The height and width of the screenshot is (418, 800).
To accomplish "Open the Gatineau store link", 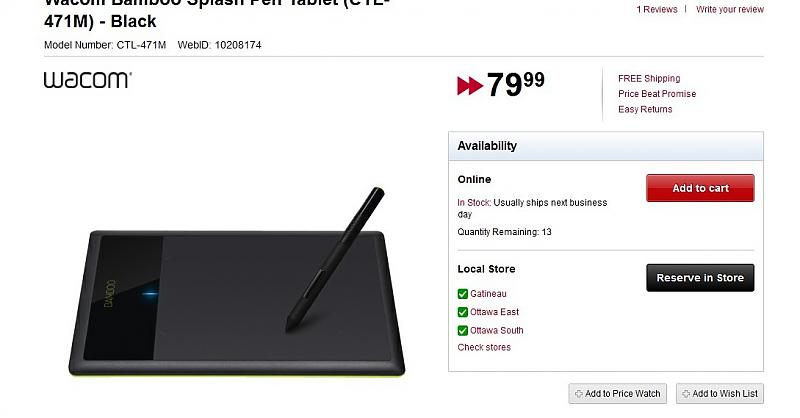I will (488, 294).
